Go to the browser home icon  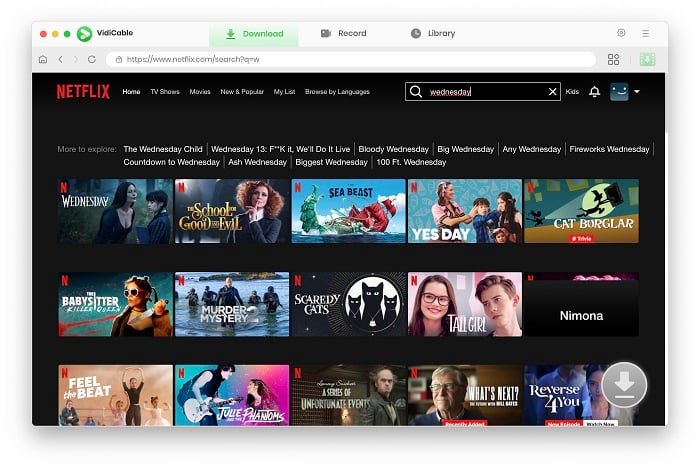[x=43, y=59]
